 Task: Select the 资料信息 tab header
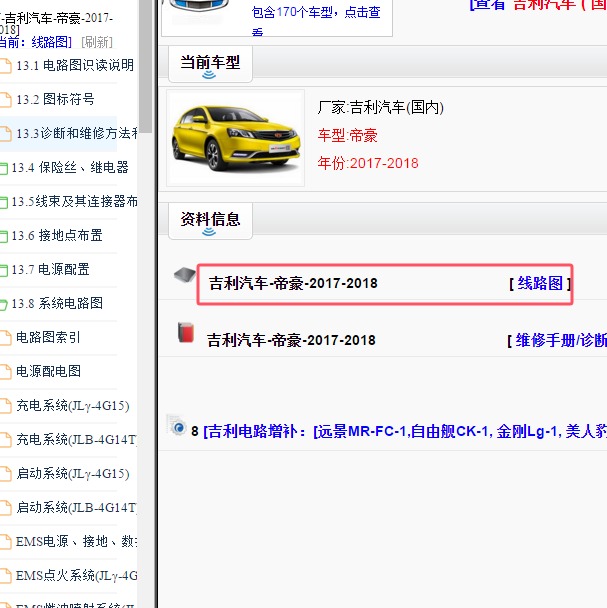click(x=210, y=221)
